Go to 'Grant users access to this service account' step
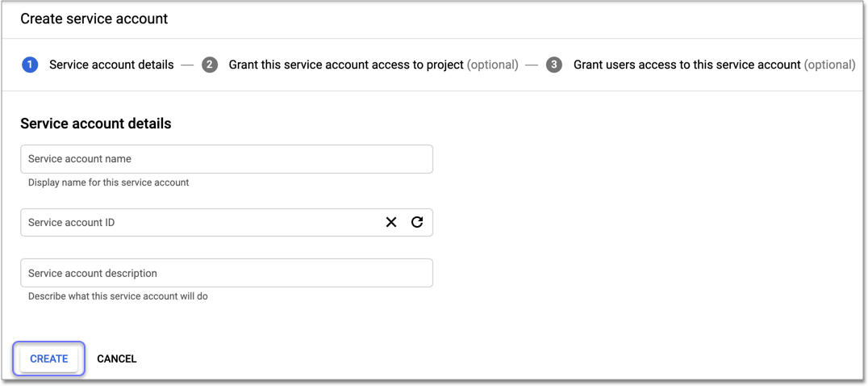Screen dimensions: 868x386 (686, 65)
